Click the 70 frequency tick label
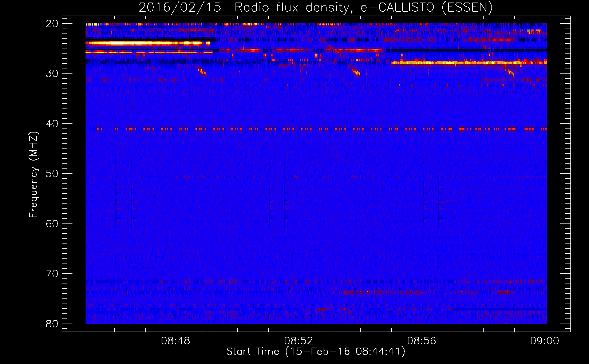 (52, 274)
